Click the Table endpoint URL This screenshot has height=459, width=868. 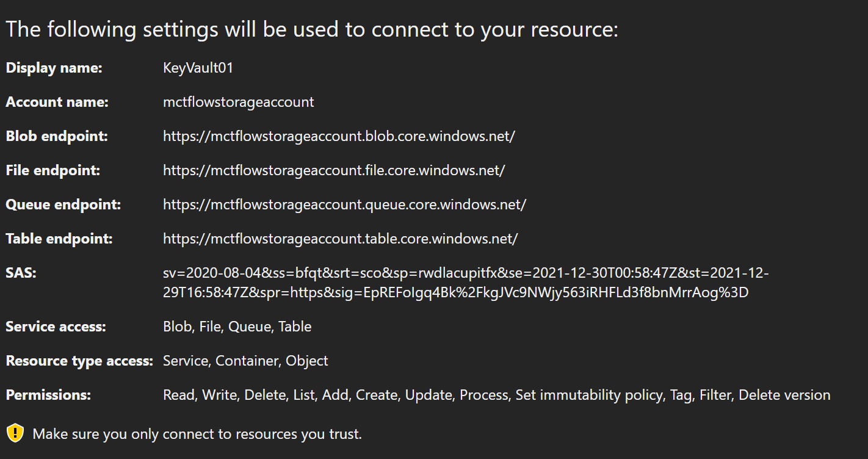[x=340, y=239]
